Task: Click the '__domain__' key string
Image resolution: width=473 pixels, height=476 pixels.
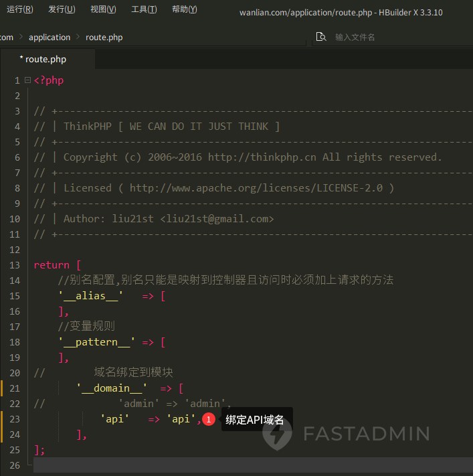Action: click(x=112, y=388)
